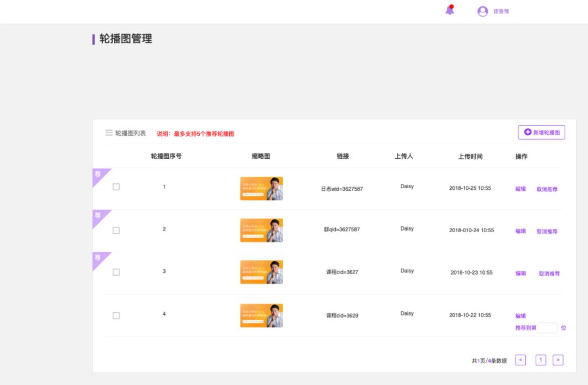Click the 推荐到第 position input field
The height and width of the screenshot is (385, 588).
click(547, 328)
